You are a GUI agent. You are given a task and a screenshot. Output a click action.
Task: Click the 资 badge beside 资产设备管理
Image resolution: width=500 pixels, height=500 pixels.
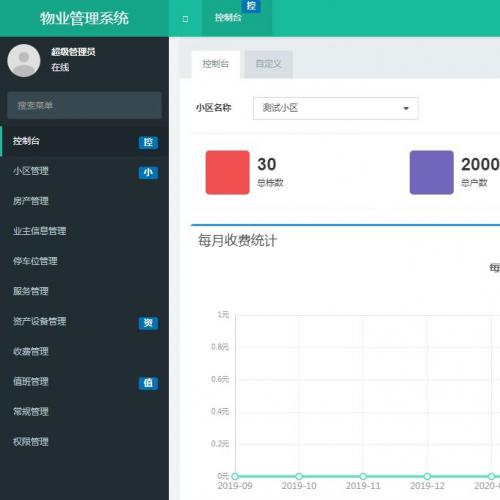click(148, 323)
